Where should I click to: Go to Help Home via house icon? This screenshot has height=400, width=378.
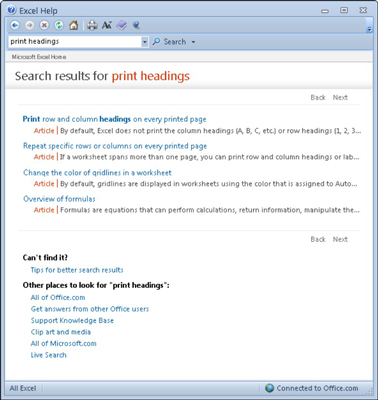74,25
